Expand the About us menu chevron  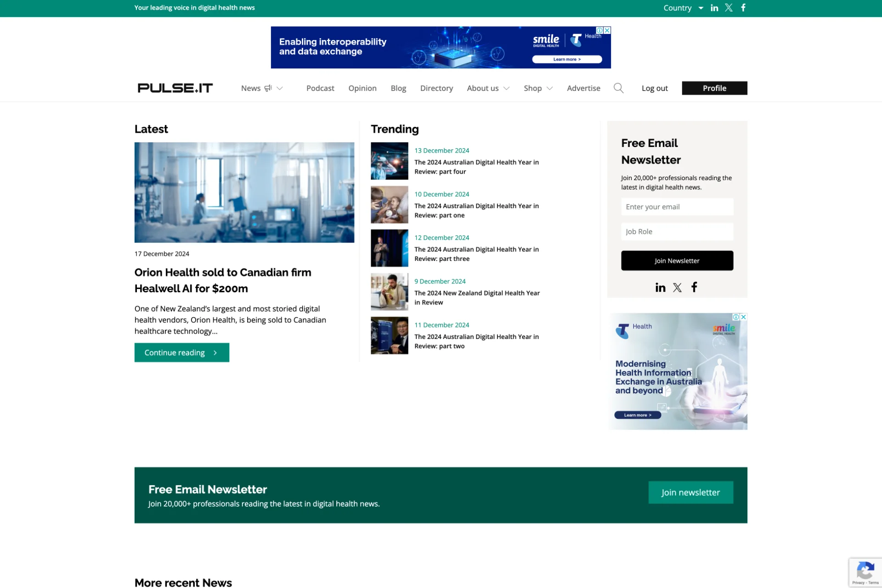[506, 88]
